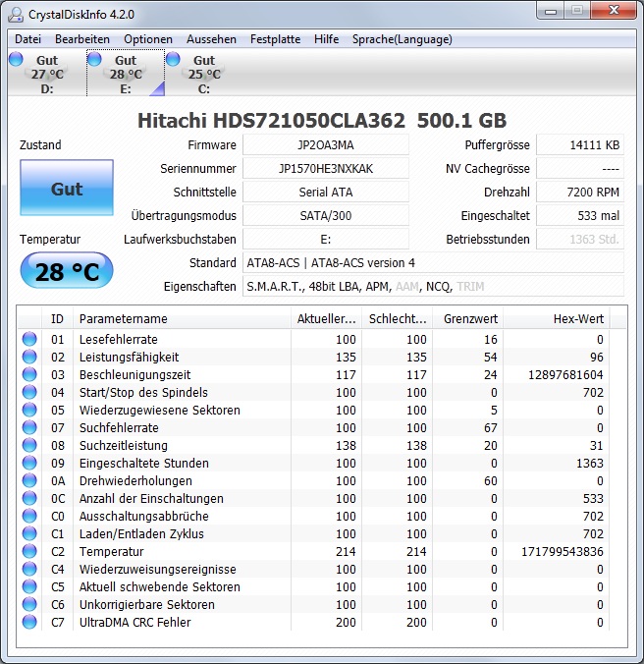Open the Festplatte menu
Image resolution: width=644 pixels, height=664 pixels.
[x=275, y=39]
